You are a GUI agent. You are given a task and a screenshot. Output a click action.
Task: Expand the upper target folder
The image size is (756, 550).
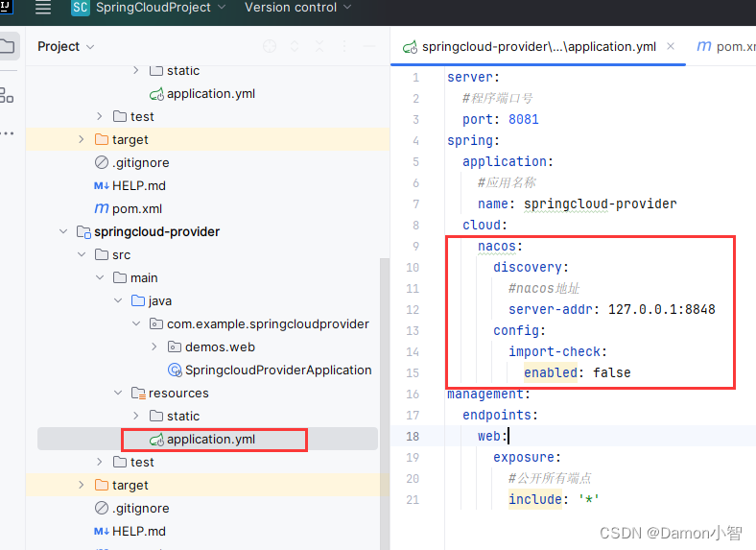(x=81, y=139)
